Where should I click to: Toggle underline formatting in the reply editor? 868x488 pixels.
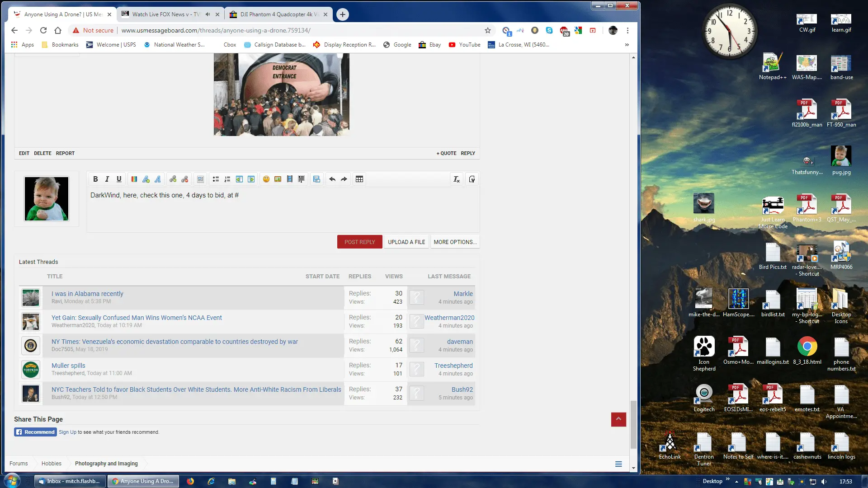pos(119,179)
